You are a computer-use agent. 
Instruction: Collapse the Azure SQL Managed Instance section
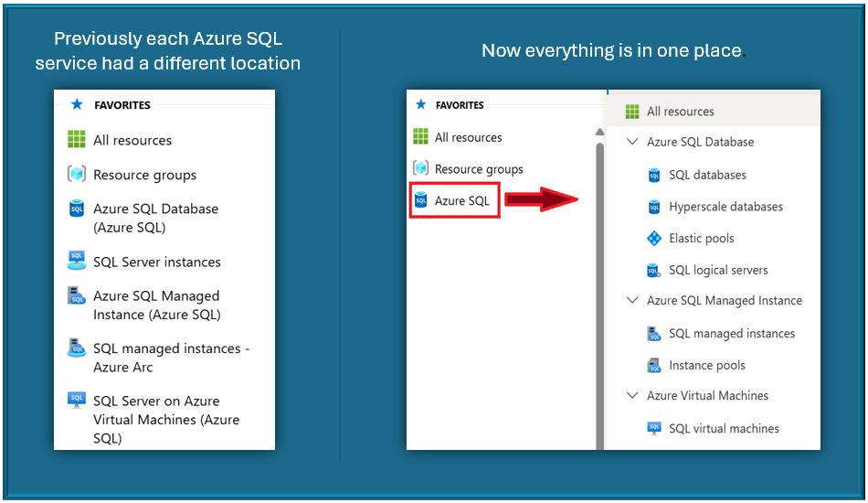coord(632,301)
